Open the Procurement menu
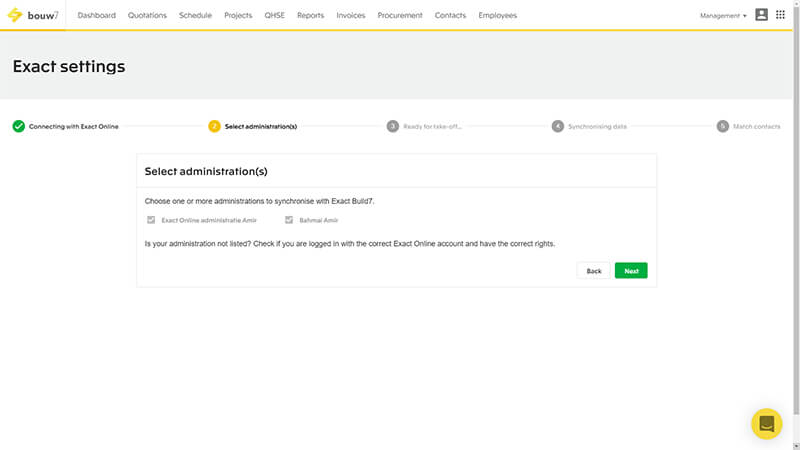 pos(400,15)
